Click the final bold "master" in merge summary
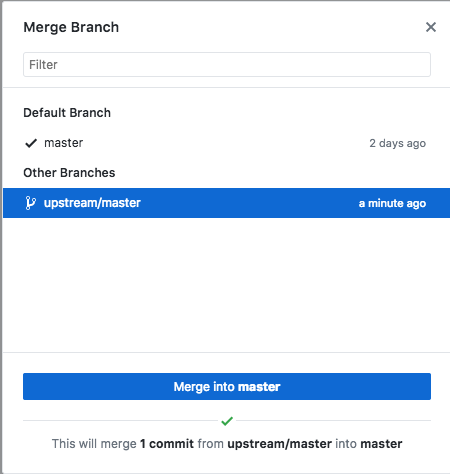Image resolution: width=450 pixels, height=474 pixels. coord(381,444)
